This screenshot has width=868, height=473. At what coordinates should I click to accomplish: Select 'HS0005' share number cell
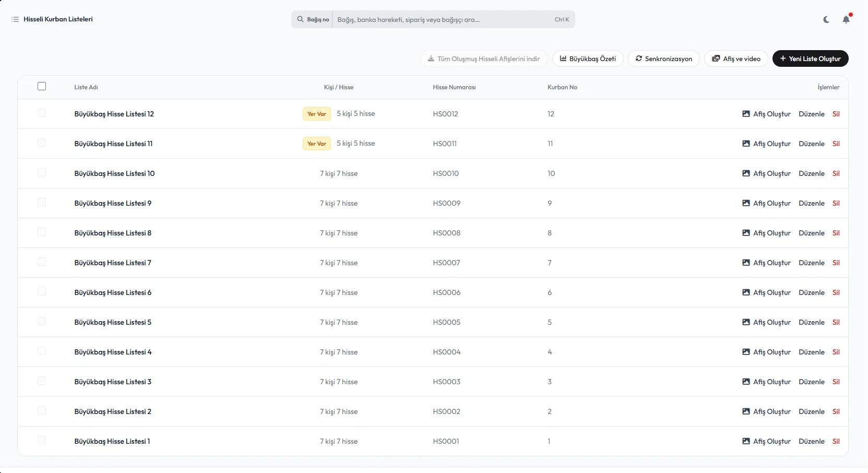447,322
